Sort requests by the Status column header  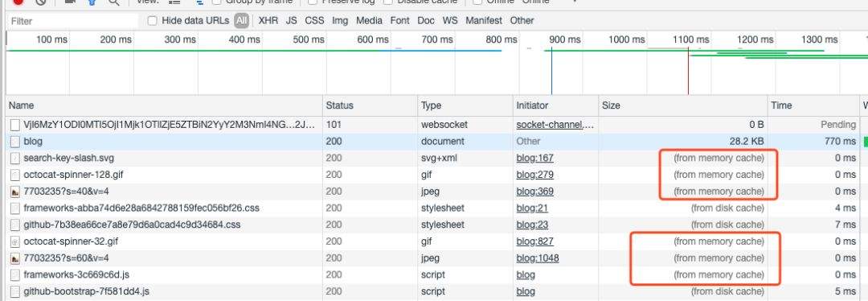[339, 105]
